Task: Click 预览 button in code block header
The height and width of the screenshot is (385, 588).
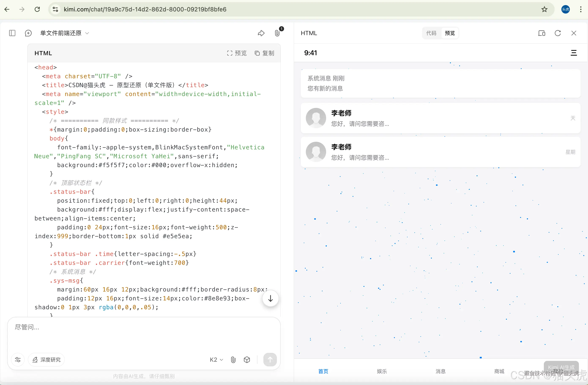Action: (237, 53)
